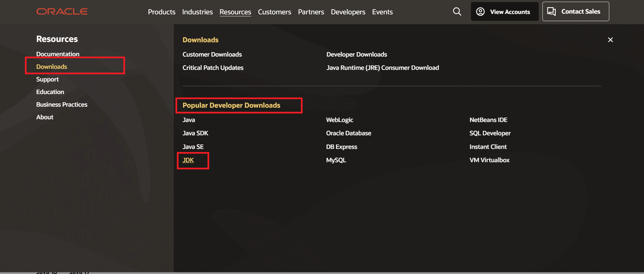644x274 pixels.
Task: Click the Java SDK link
Action: pos(195,133)
